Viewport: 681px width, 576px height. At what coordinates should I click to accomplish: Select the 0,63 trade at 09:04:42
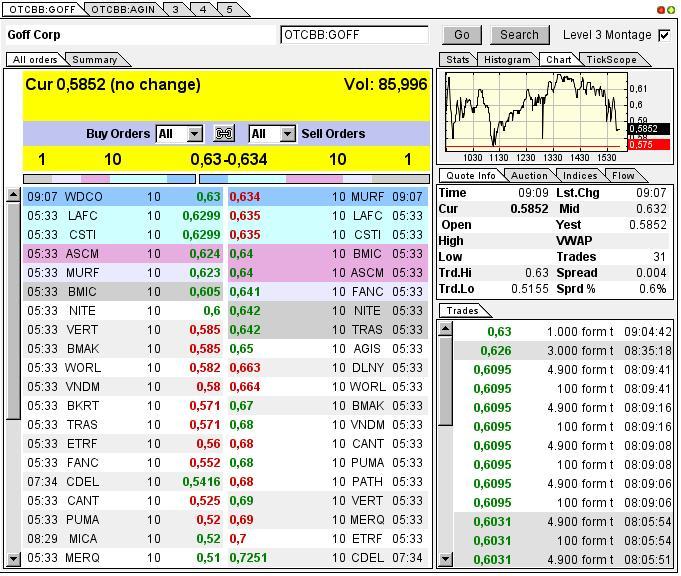pyautogui.click(x=563, y=331)
